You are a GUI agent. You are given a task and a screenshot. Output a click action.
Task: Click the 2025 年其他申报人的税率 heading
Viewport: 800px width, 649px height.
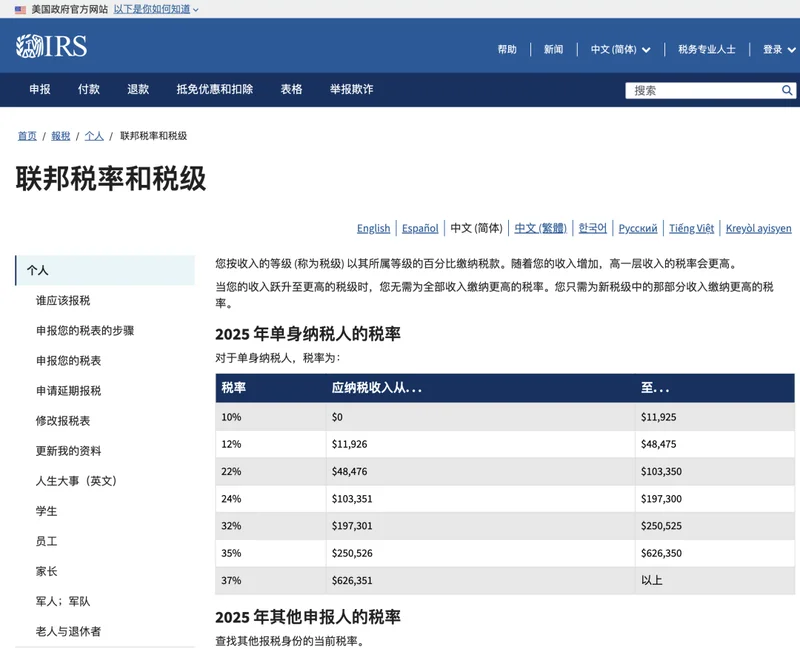click(308, 617)
